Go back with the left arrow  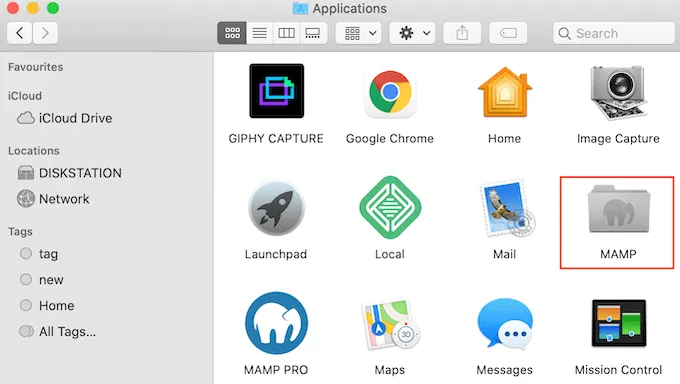pos(20,33)
